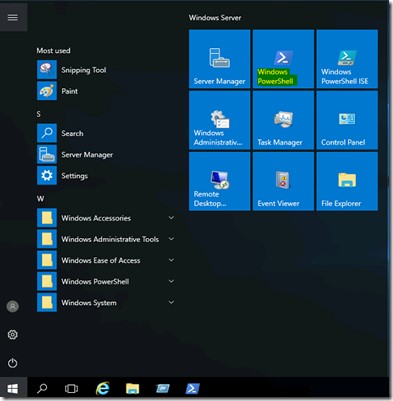Open the File Explorer tile
The height and width of the screenshot is (401, 393).
click(347, 181)
